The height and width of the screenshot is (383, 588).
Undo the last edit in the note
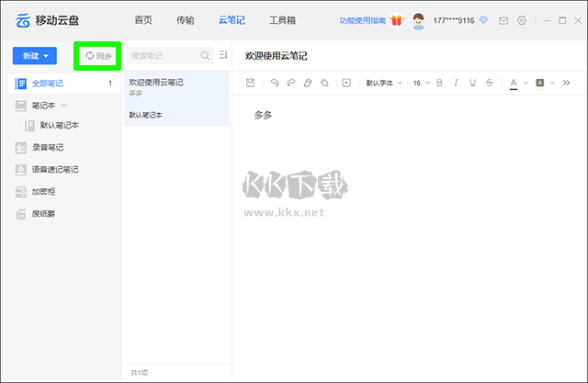click(274, 83)
